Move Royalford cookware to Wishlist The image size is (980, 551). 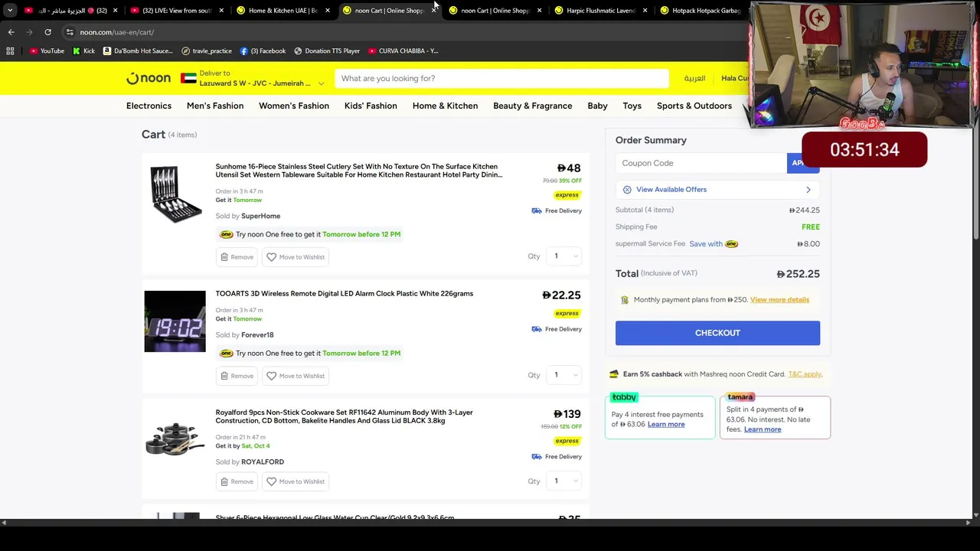coord(296,481)
